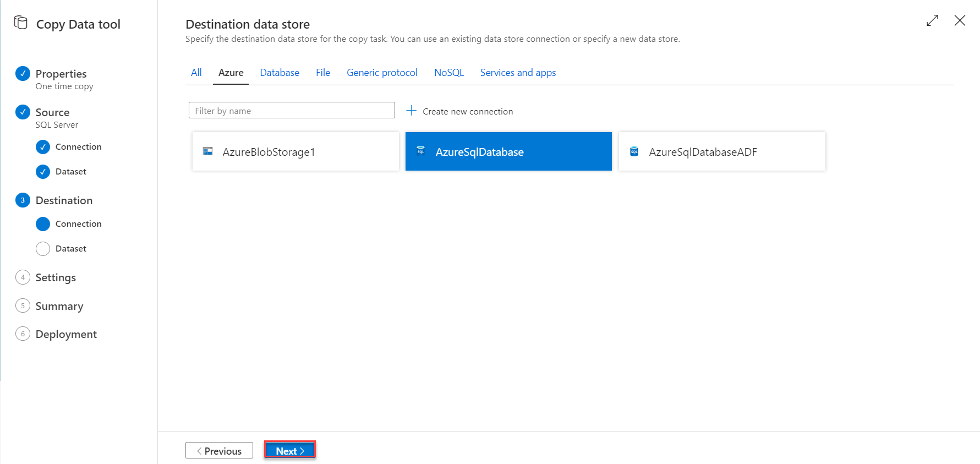
Task: Click the expand dialog arrows icon
Action: (932, 21)
